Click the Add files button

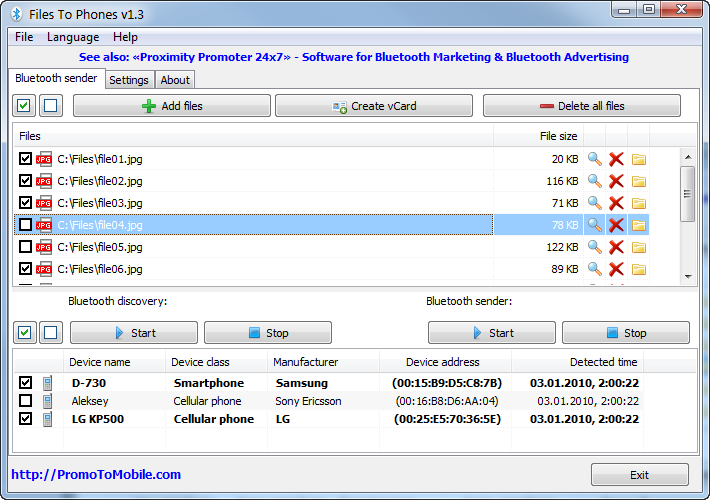point(172,106)
